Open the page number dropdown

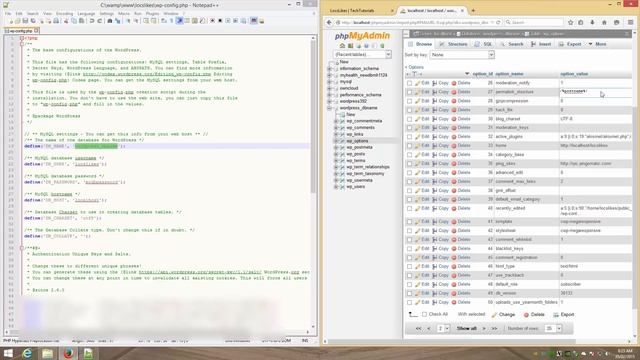(x=442, y=328)
